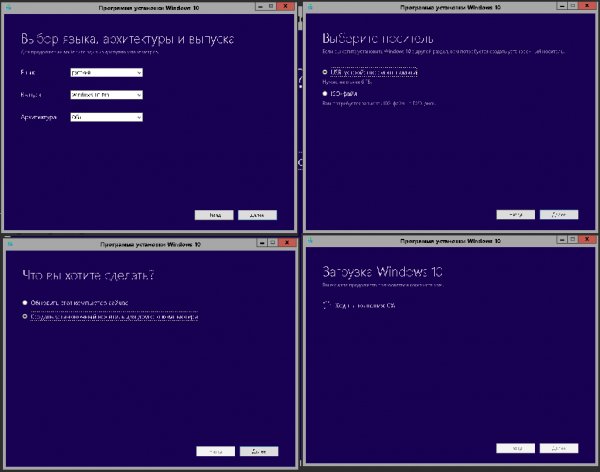The image size is (600, 472).
Task: Click setup icon in Что вы хотите сделать title bar
Action: pyautogui.click(x=10, y=244)
